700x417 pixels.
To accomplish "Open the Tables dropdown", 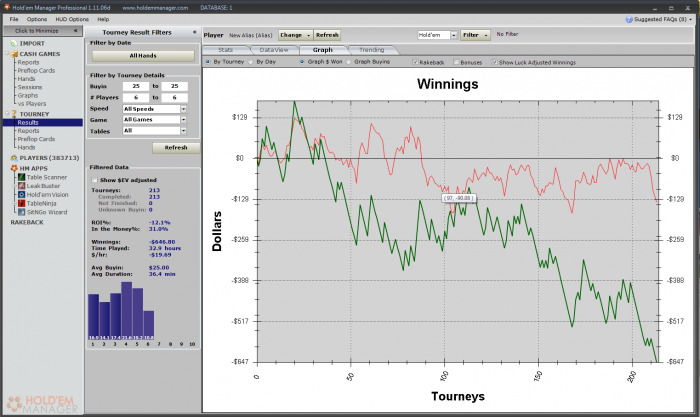I will tap(183, 130).
